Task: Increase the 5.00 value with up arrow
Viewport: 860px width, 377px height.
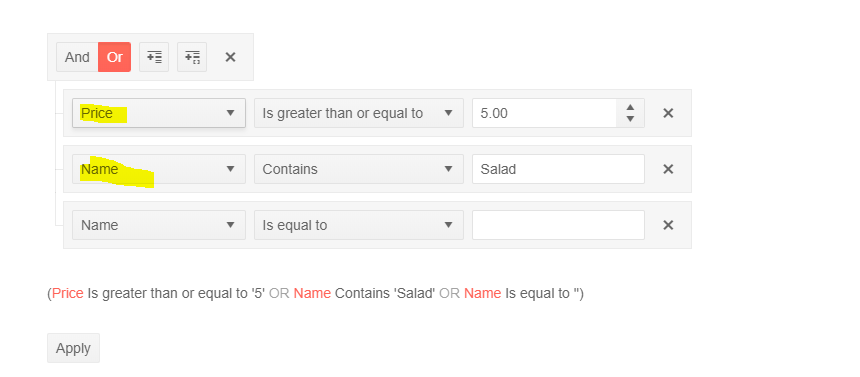Action: point(630,107)
